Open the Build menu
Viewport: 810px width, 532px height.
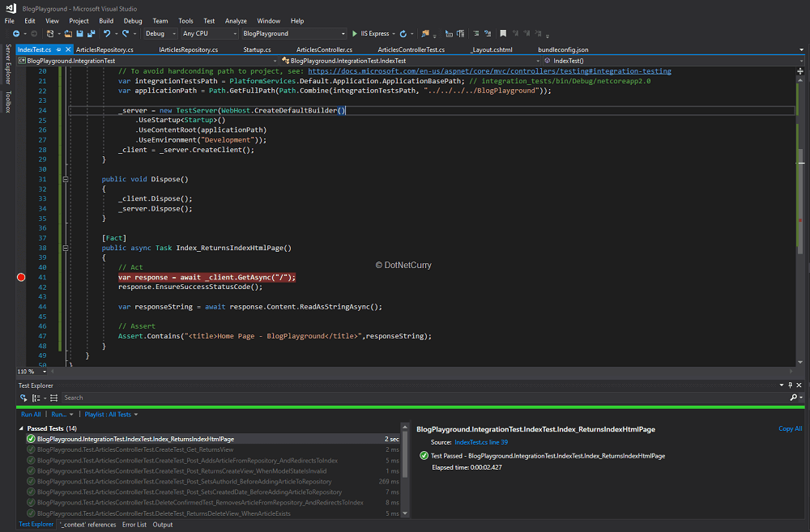point(106,21)
